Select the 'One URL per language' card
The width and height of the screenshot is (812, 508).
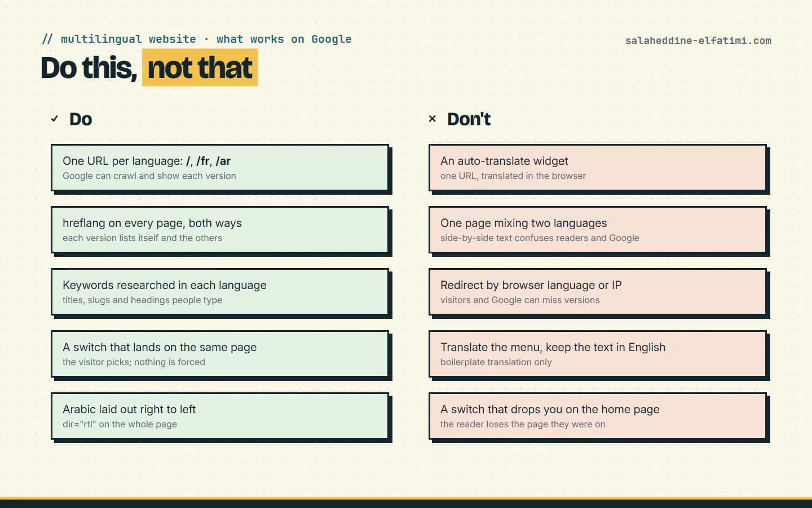[x=220, y=168]
